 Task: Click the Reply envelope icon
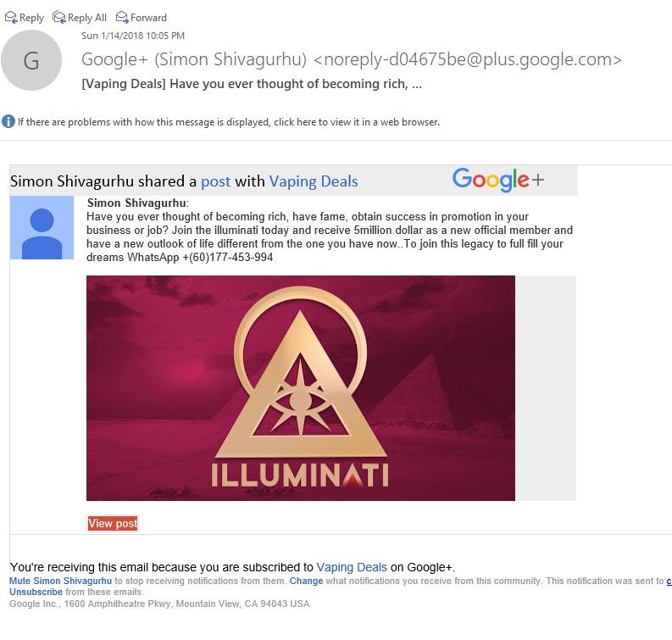pos(11,17)
